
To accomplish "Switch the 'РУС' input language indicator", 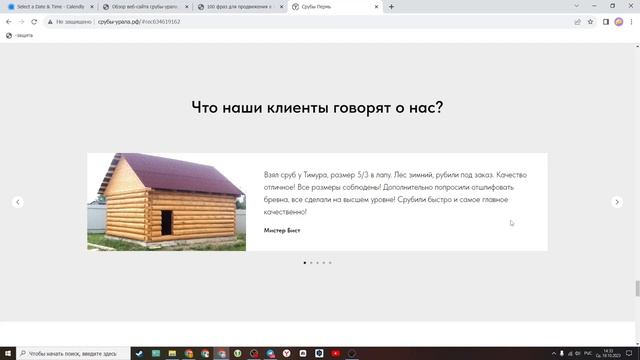I will [x=588, y=353].
